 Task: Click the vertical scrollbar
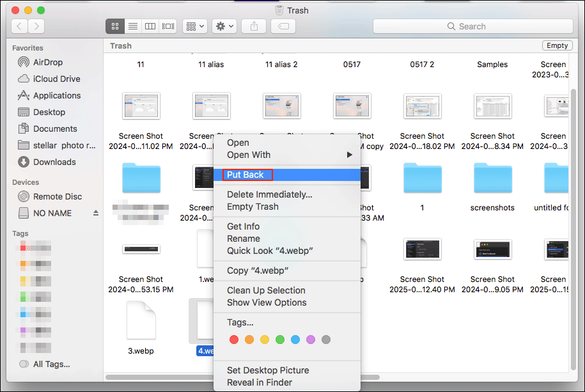(573, 229)
